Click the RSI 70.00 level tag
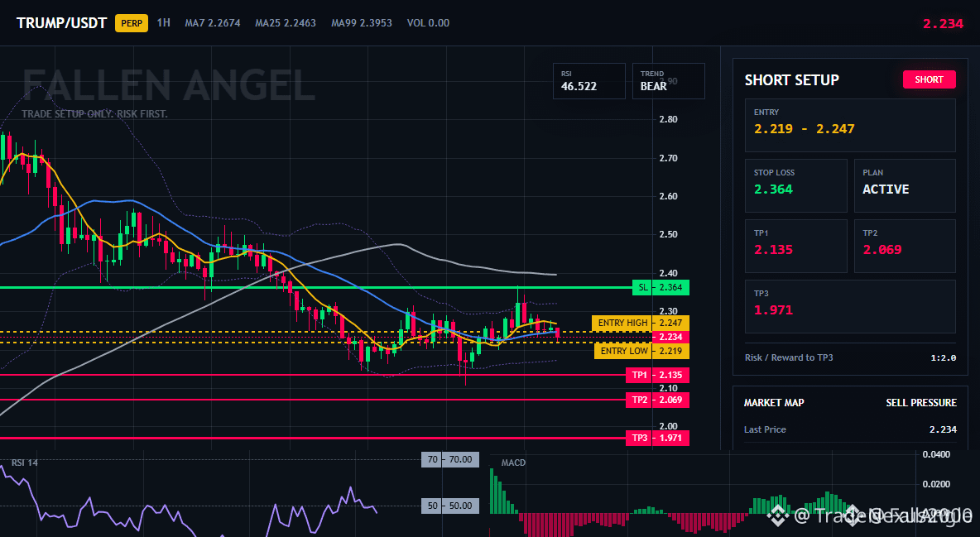The height and width of the screenshot is (537, 980). pyautogui.click(x=450, y=459)
